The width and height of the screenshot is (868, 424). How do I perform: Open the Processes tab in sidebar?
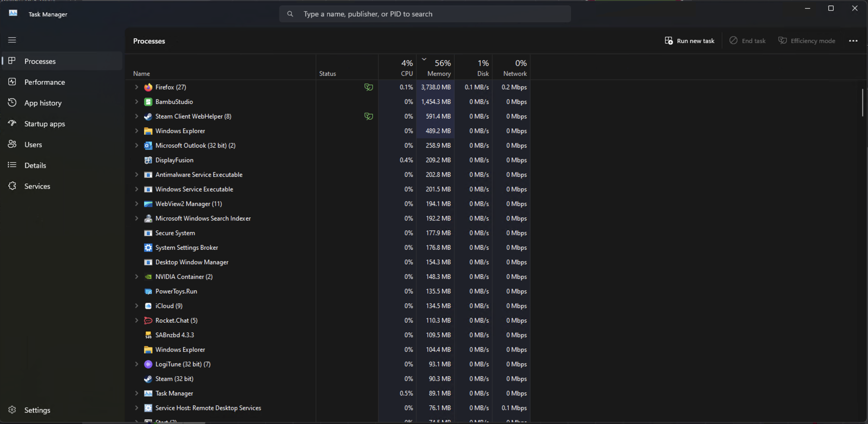[x=62, y=61]
